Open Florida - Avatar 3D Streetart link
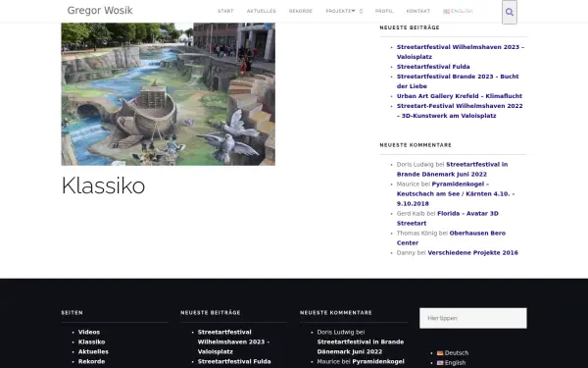Image resolution: width=588 pixels, height=368 pixels. pos(448,218)
